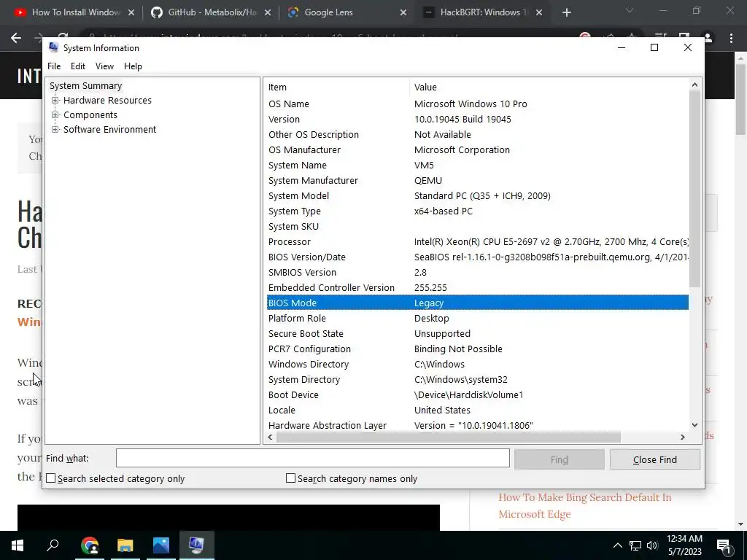Expand Hardware Resources tree node
The image size is (747, 560).
55,101
